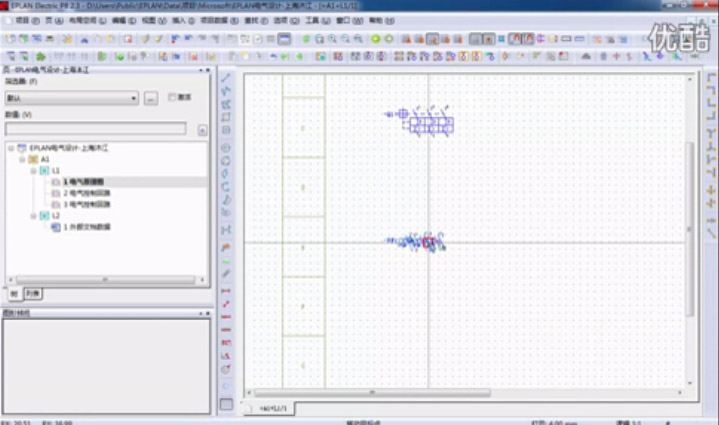This screenshot has width=719, height=425.
Task: Select the Spline curve tool
Action: coord(226,230)
